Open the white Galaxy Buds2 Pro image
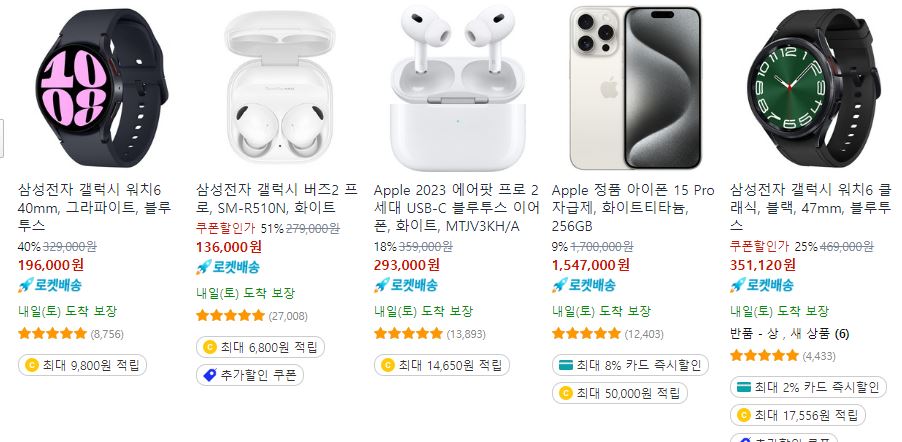 280,88
